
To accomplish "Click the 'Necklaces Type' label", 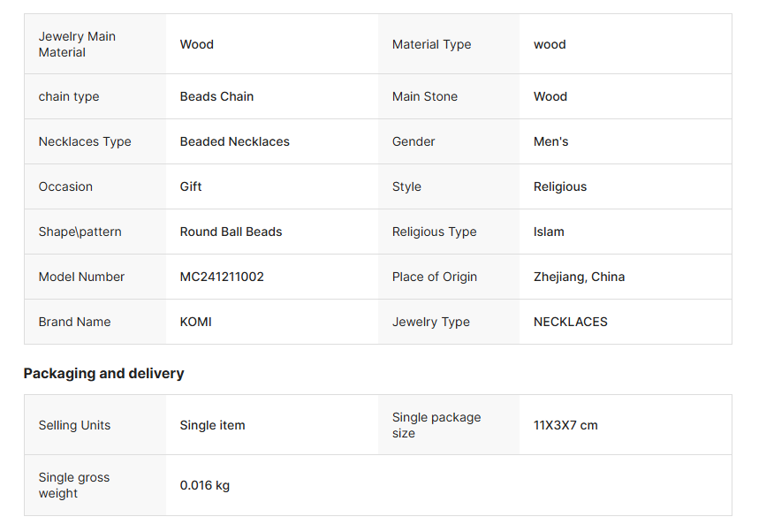I will coord(85,141).
